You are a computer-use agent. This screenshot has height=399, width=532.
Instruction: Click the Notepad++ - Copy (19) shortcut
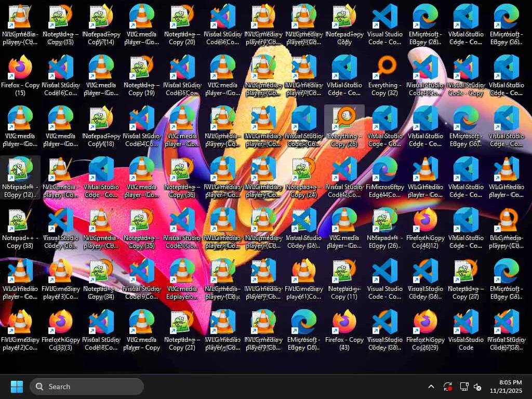pos(141,76)
